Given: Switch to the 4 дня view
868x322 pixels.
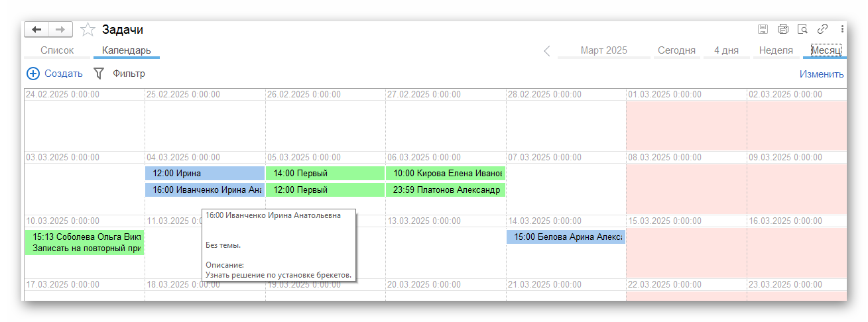Looking at the screenshot, I should (x=726, y=50).
